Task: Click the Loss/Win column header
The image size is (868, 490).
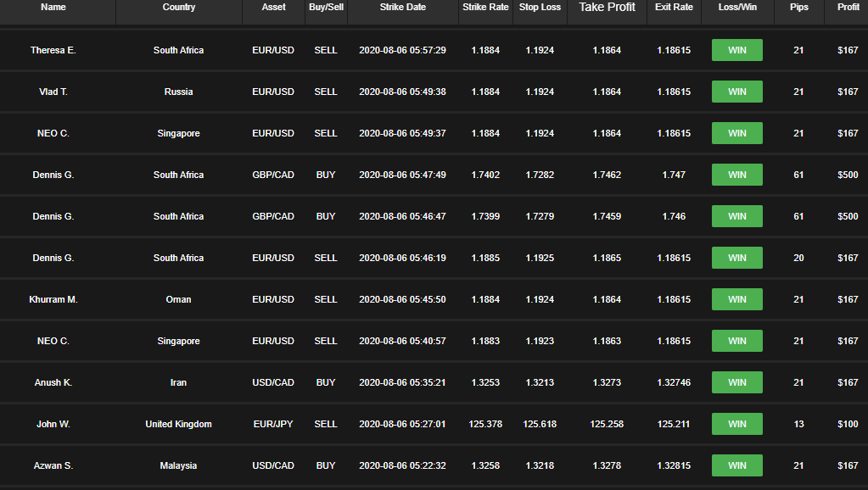Action: point(737,7)
